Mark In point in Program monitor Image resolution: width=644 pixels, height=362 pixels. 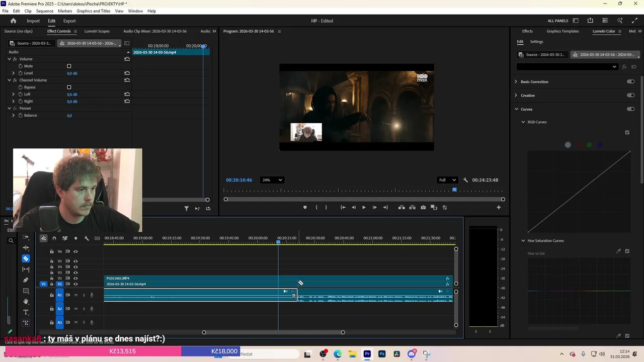316,207
